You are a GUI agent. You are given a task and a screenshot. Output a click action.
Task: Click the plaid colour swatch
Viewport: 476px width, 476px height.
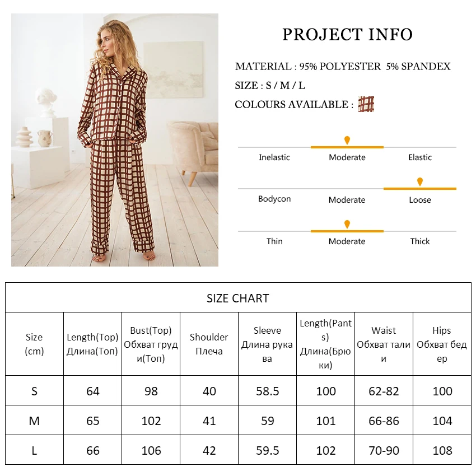coord(366,104)
